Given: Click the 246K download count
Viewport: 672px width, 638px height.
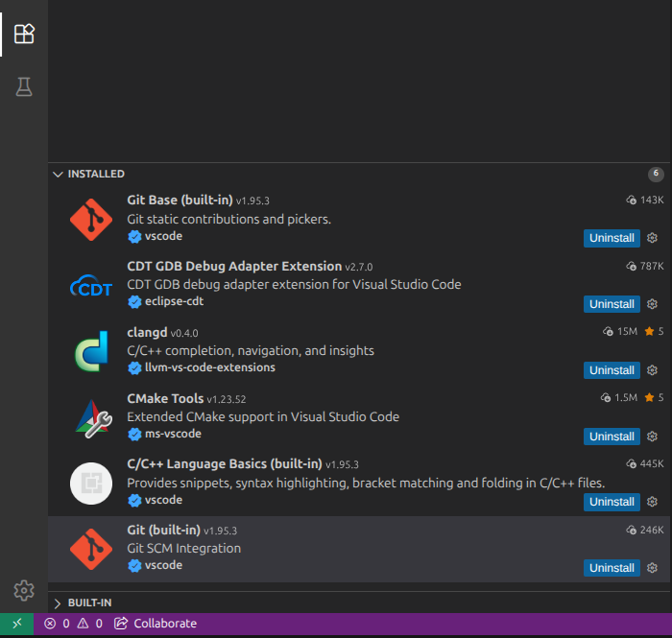Looking at the screenshot, I should pos(652,531).
